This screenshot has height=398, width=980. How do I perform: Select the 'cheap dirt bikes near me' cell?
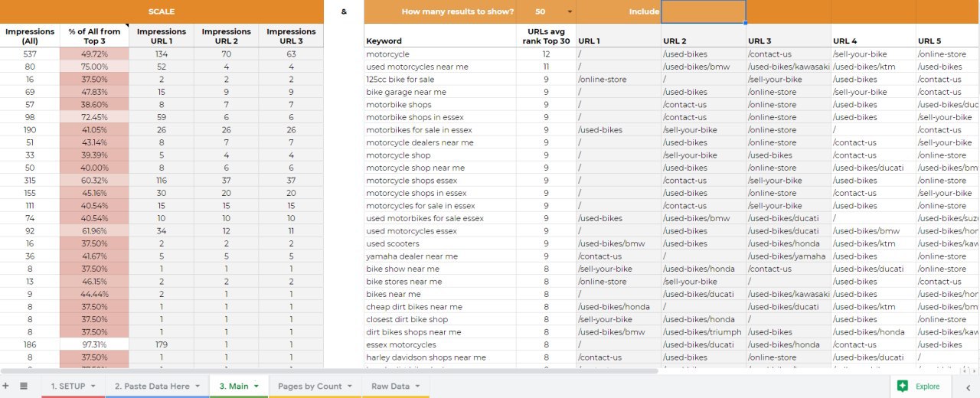click(440, 307)
